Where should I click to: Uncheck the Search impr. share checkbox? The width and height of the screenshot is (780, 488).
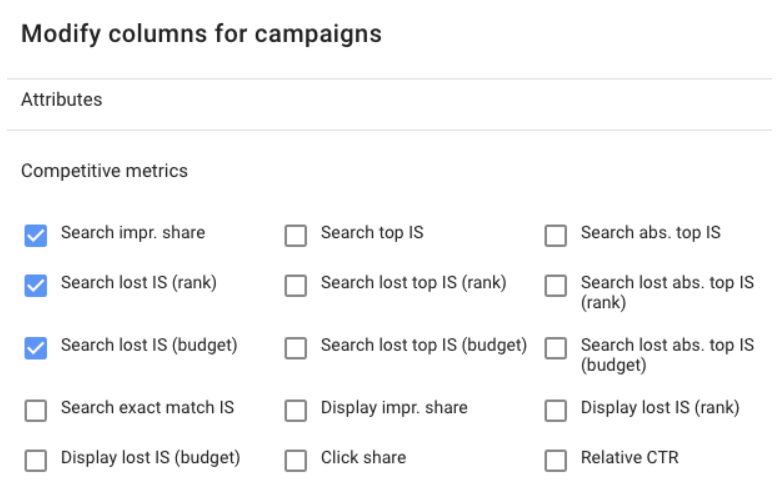pyautogui.click(x=36, y=236)
